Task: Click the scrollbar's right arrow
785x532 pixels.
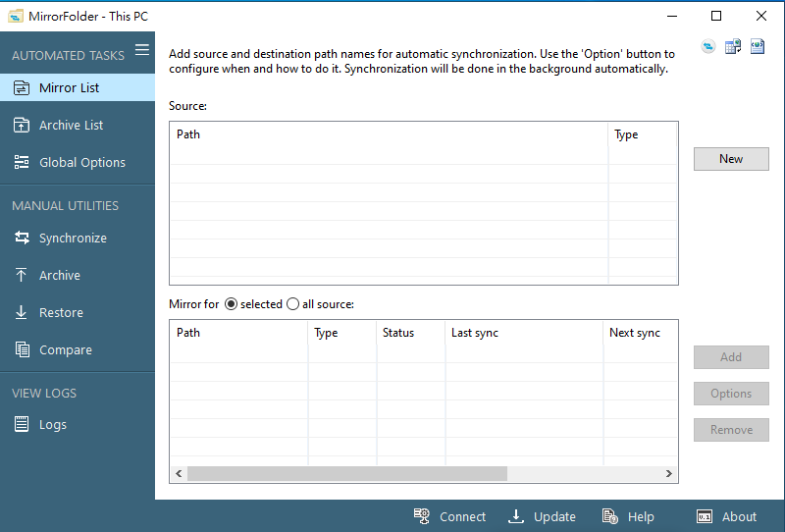Action: click(x=668, y=473)
